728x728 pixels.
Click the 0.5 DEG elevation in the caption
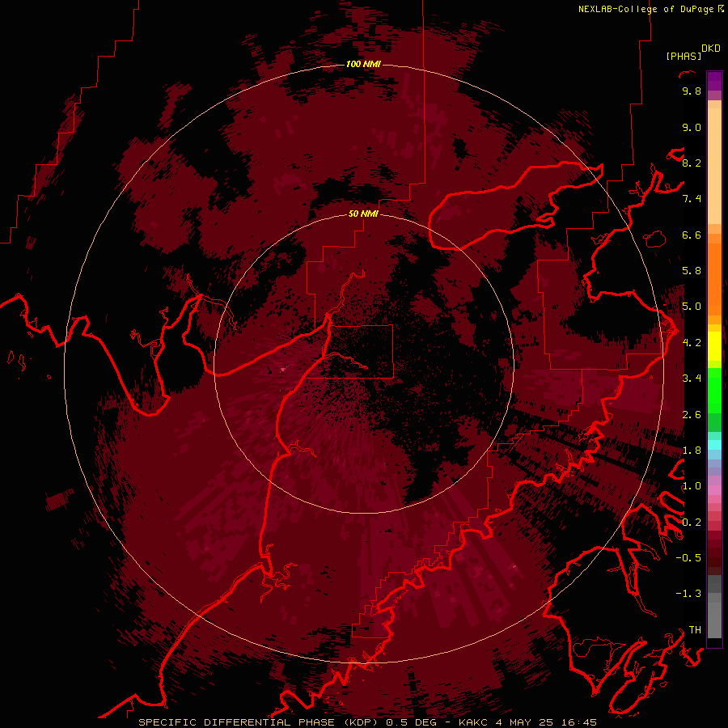pyautogui.click(x=410, y=722)
